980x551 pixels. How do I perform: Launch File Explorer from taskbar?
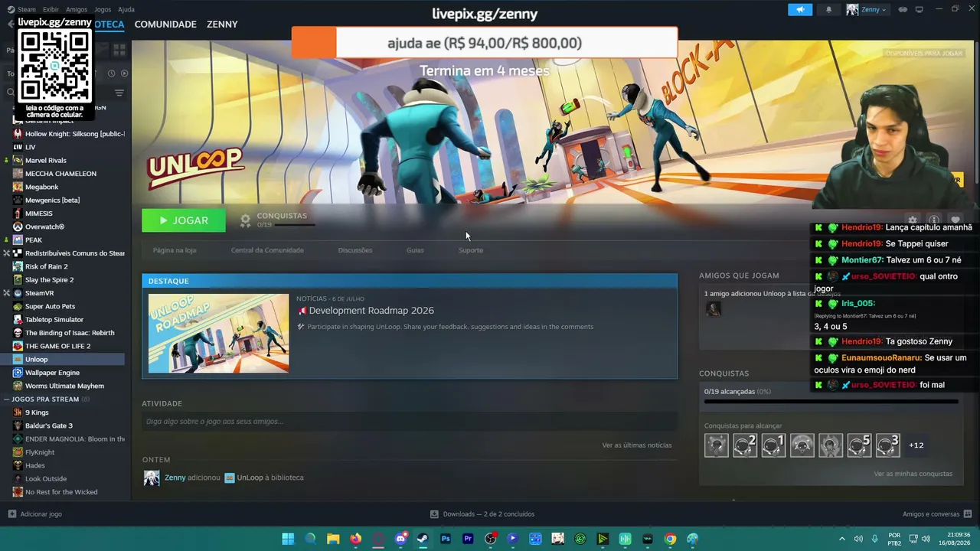pos(333,539)
